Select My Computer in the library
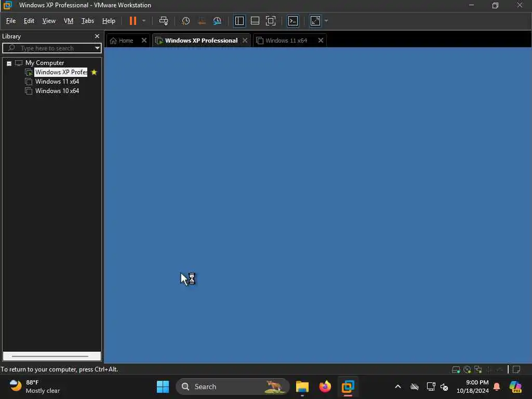The image size is (532, 399). 45,63
